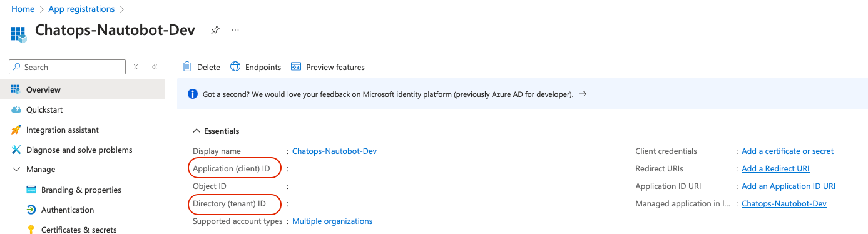
Task: Click the Preview features toolbar button
Action: click(328, 67)
